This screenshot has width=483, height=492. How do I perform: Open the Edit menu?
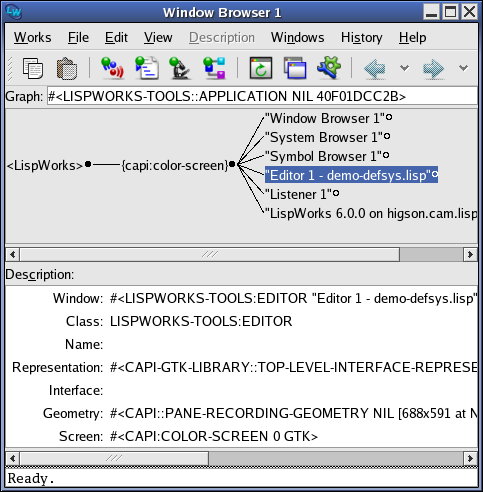coord(116,37)
